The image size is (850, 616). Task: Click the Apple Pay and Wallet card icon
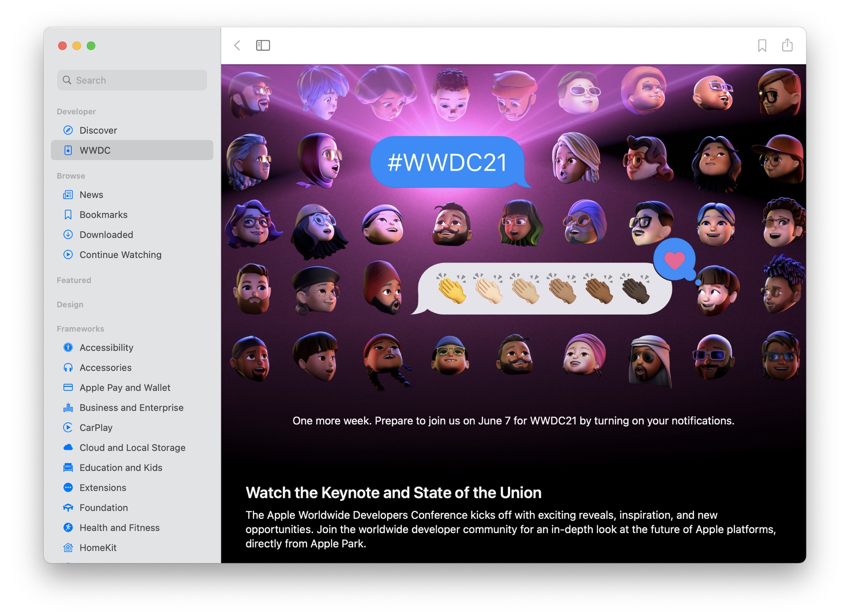68,388
